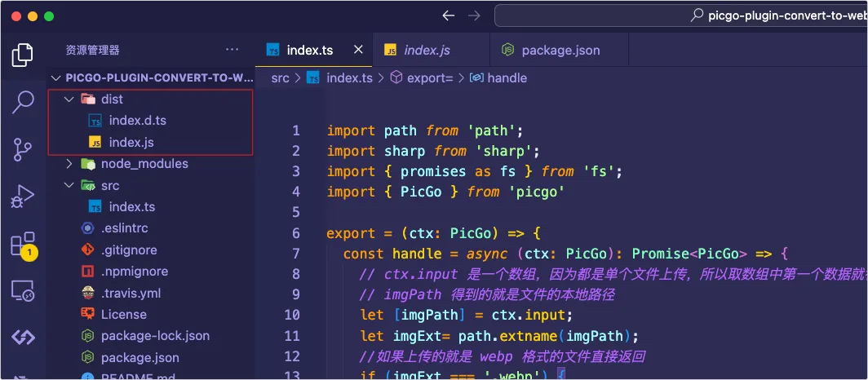Click the .eslintrc file icon

[87, 228]
